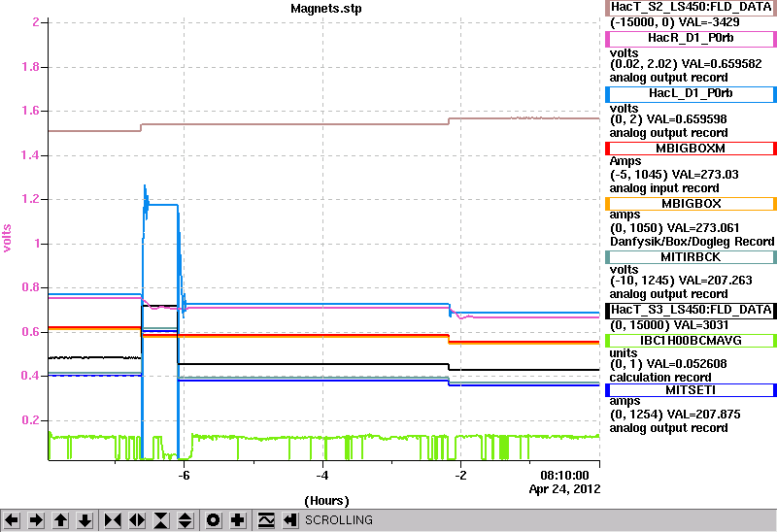Click the plus icon in toolbar
This screenshot has width=777, height=532.
[x=238, y=520]
